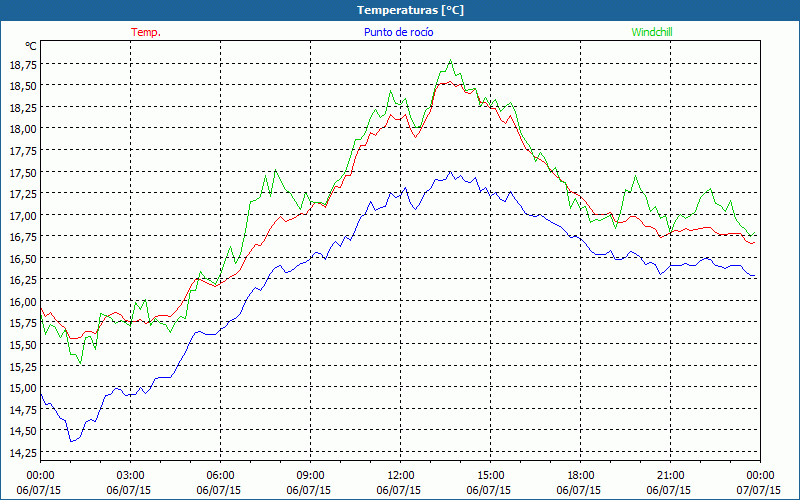Click the 17,50 y-axis value

[23, 172]
